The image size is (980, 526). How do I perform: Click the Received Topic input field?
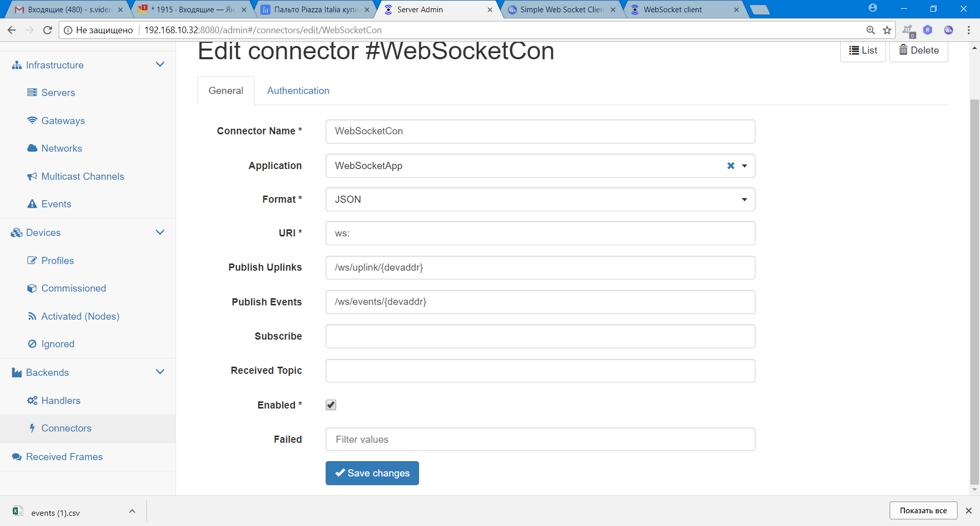[540, 371]
